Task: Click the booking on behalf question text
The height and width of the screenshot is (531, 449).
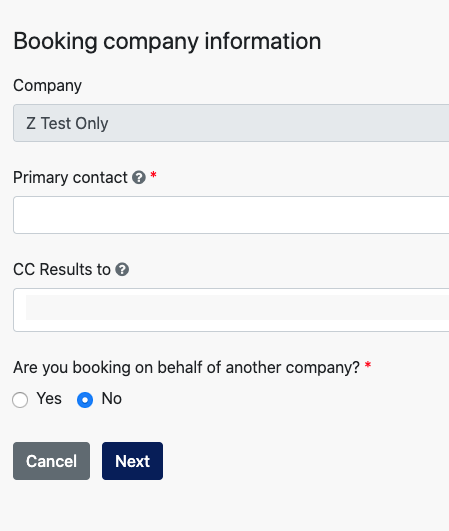Action: pos(186,368)
